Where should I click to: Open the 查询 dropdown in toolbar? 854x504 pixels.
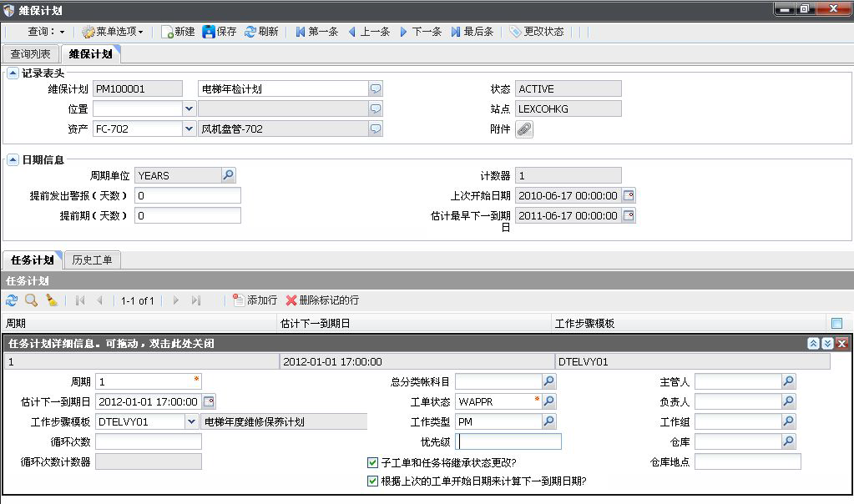46,32
